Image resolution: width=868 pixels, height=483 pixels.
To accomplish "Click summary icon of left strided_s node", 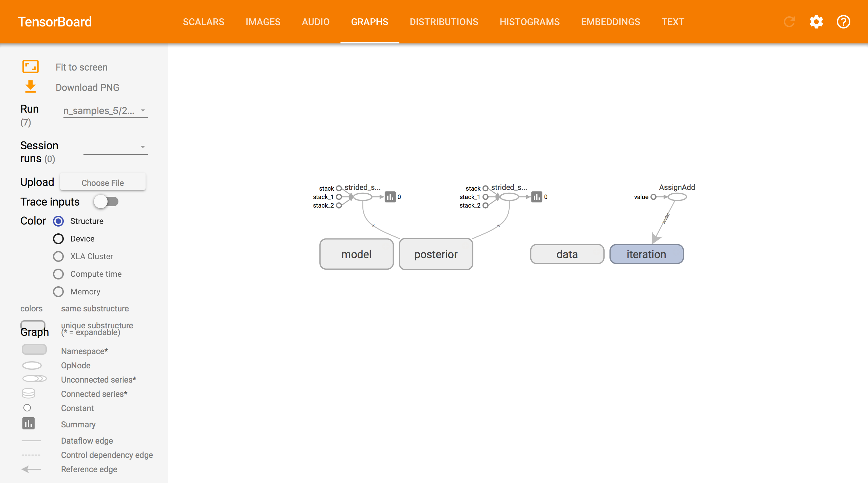I will [390, 197].
